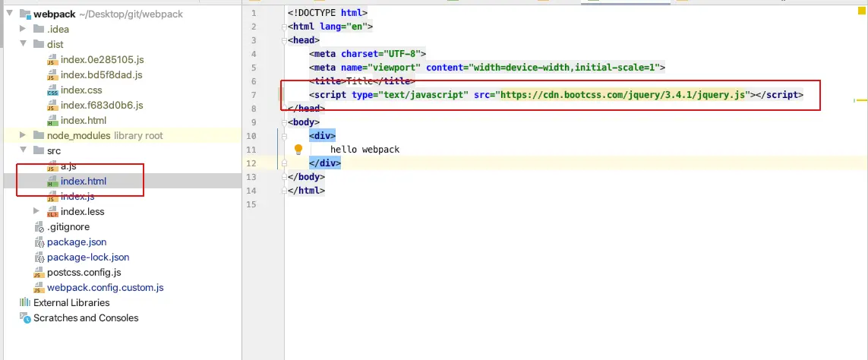Expand the .idea folder arrow
The image size is (868, 360).
pyautogui.click(x=23, y=29)
